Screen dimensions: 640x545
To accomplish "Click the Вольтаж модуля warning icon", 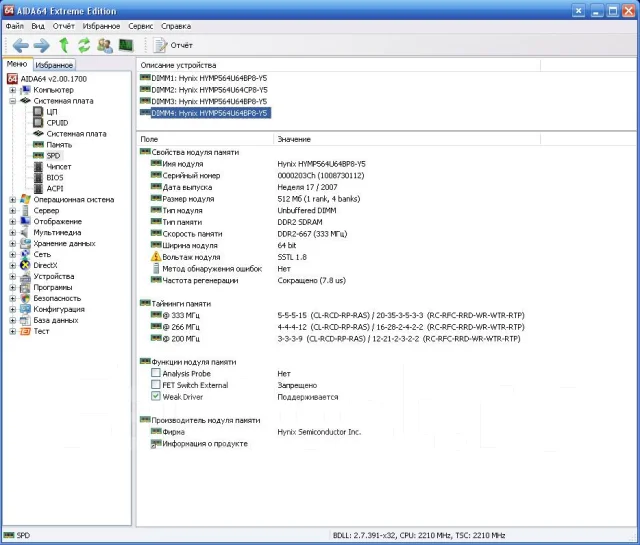I will click(156, 257).
